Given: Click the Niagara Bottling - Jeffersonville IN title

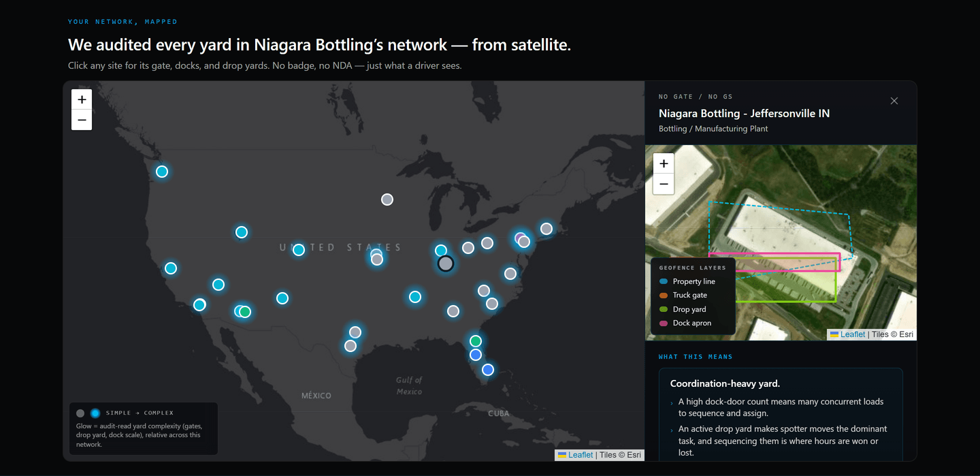Looking at the screenshot, I should [744, 113].
